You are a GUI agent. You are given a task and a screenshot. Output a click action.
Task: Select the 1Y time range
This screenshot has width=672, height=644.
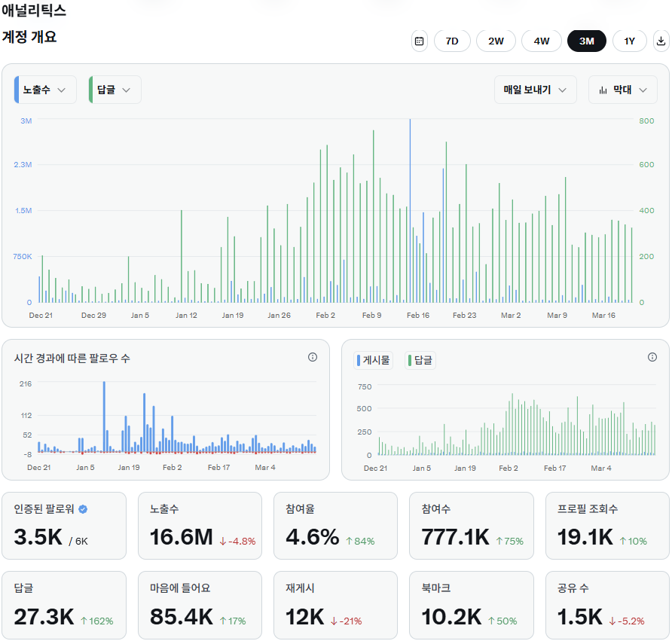pyautogui.click(x=629, y=41)
